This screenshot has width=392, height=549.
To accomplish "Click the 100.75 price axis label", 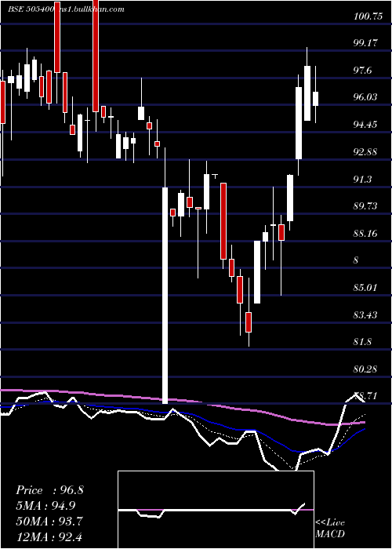I will (x=368, y=16).
